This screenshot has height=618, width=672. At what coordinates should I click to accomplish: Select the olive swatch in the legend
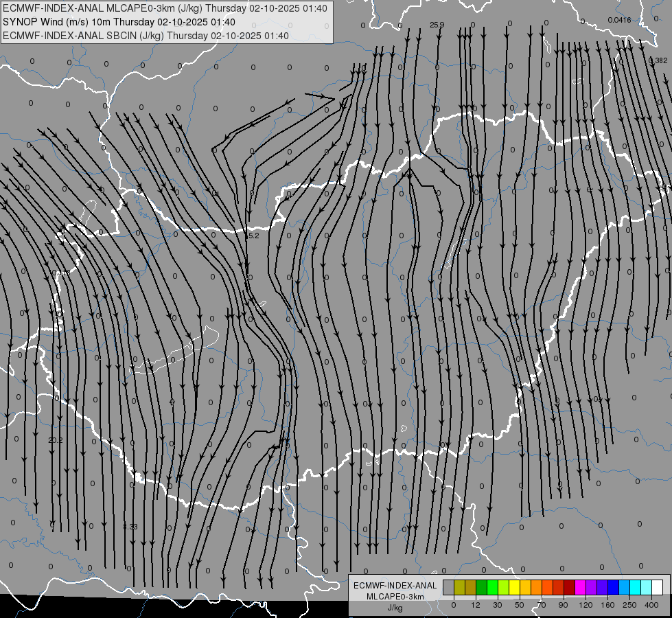459,587
